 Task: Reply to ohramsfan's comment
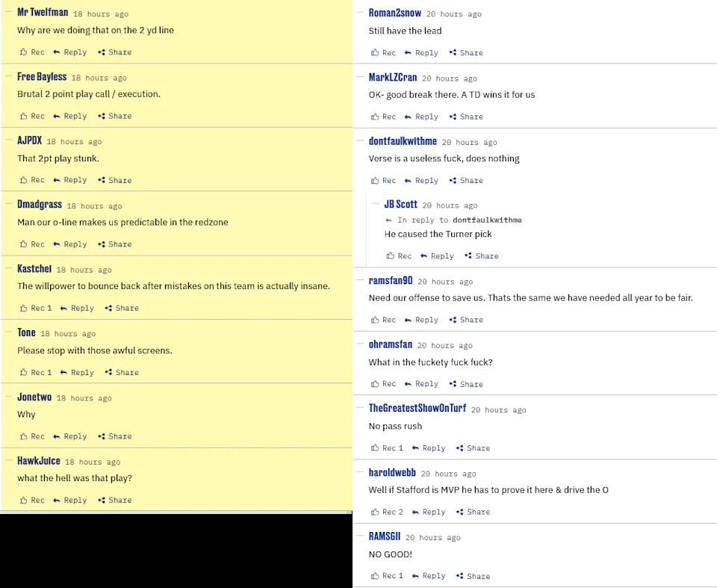coord(421,384)
